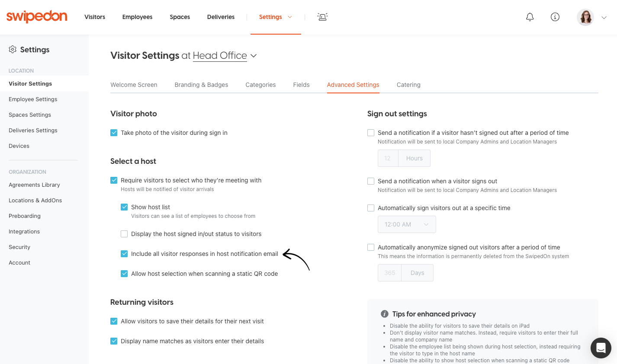
Task: Go to Integrations settings
Action: coord(24,231)
